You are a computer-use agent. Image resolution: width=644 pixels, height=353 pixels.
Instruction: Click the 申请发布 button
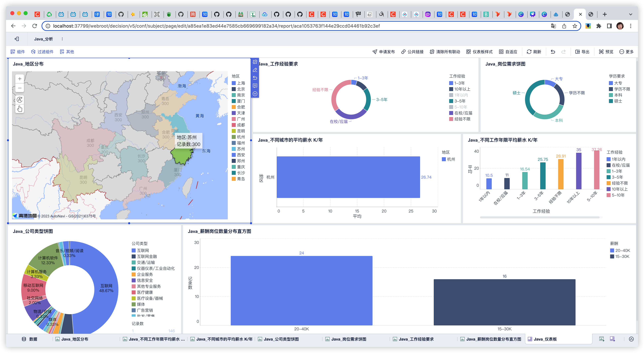pyautogui.click(x=384, y=52)
